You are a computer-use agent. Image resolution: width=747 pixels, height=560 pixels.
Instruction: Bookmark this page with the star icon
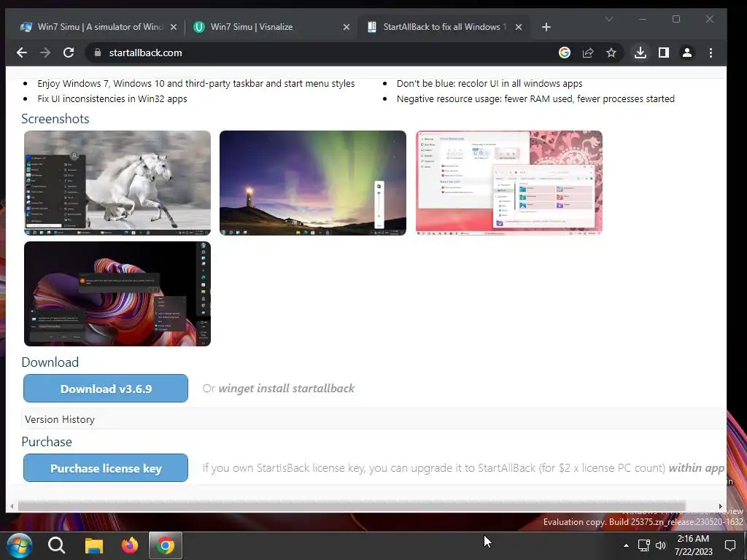point(611,52)
